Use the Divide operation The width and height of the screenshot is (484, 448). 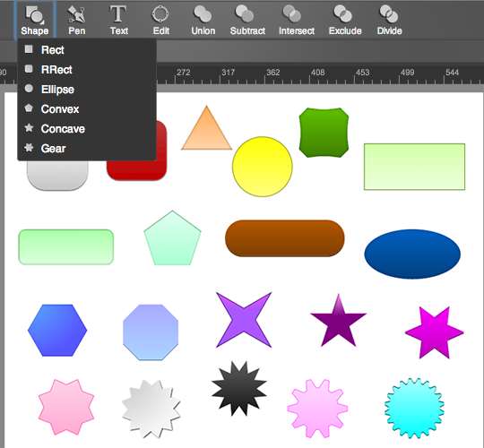pyautogui.click(x=389, y=20)
